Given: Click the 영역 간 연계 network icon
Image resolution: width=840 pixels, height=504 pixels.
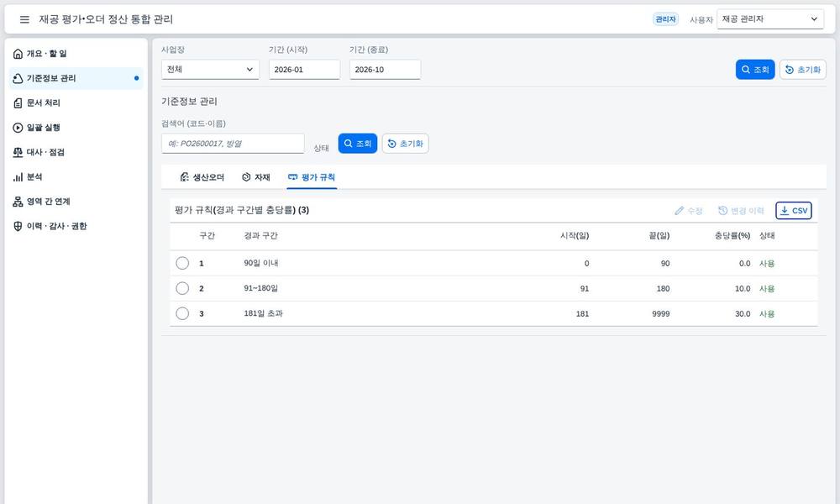Looking at the screenshot, I should pyautogui.click(x=18, y=202).
